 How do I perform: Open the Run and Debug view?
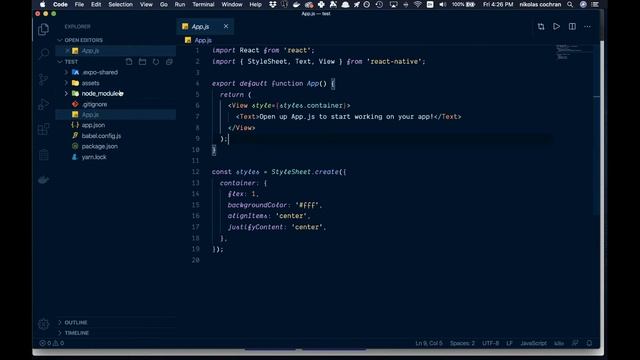coord(43,104)
